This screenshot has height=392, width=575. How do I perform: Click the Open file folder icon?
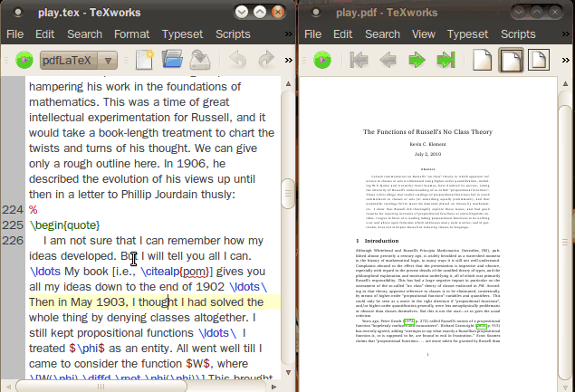coord(172,61)
